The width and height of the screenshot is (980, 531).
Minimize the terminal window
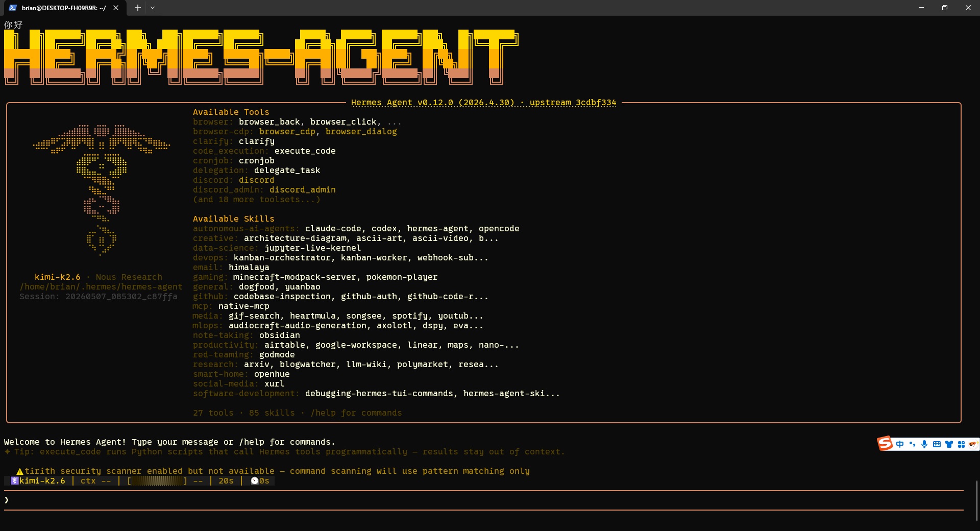[x=921, y=8]
